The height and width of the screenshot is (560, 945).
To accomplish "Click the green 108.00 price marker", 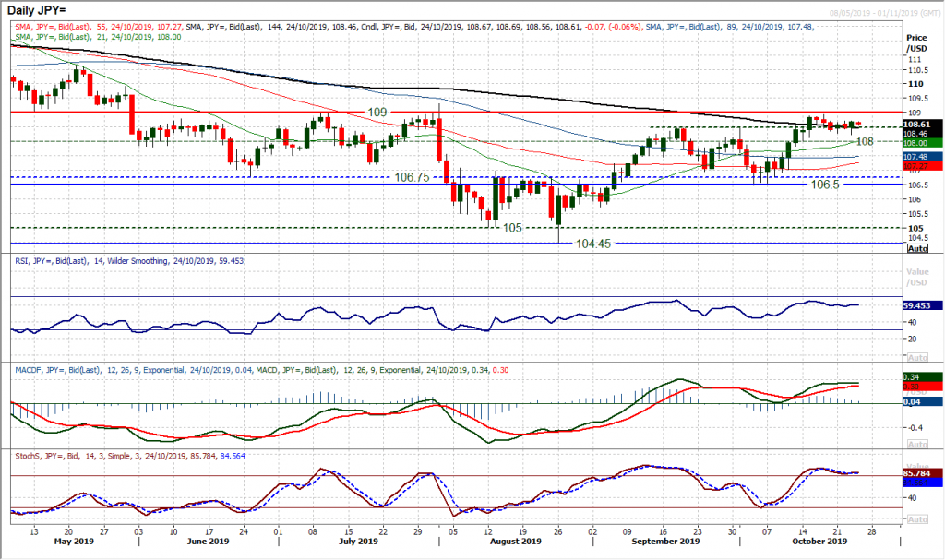I will [915, 144].
